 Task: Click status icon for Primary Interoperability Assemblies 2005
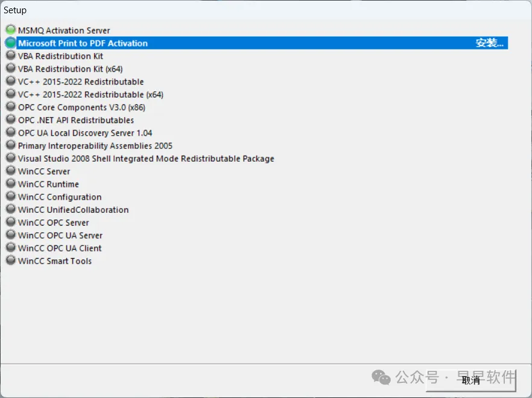click(x=11, y=145)
